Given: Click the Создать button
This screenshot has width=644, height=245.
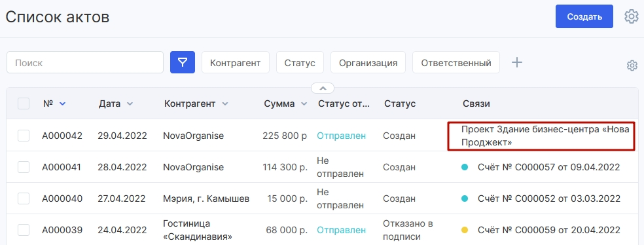Looking at the screenshot, I should tap(584, 16).
